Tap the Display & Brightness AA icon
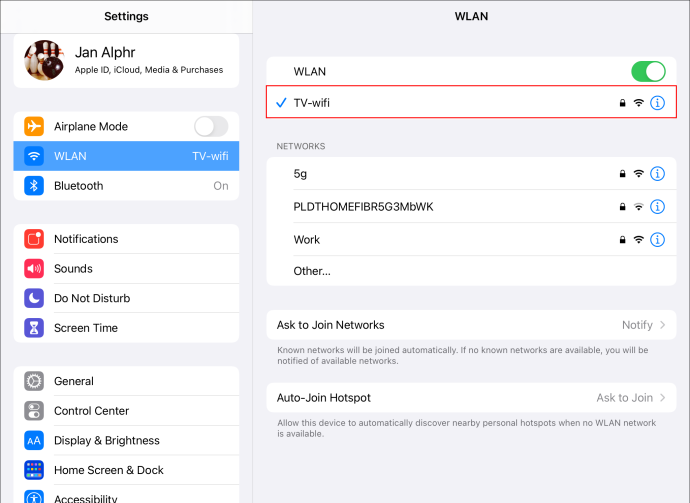The width and height of the screenshot is (690, 503). [x=34, y=441]
